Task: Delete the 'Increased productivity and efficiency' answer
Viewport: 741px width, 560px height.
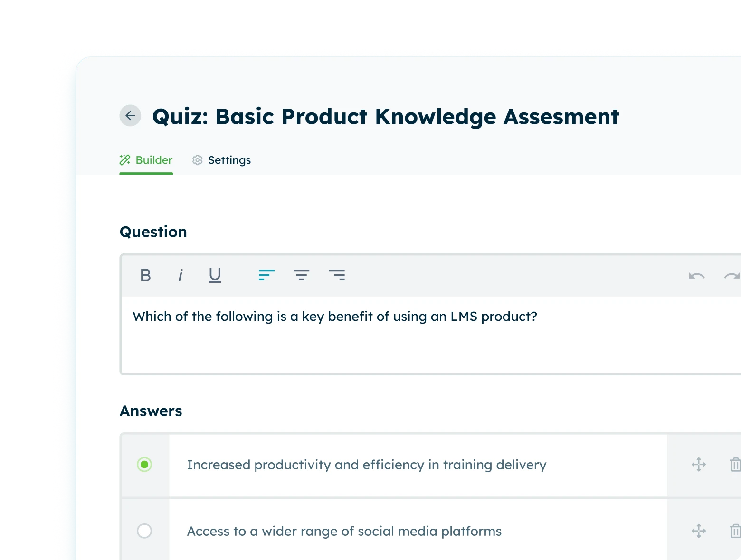Action: click(x=735, y=464)
